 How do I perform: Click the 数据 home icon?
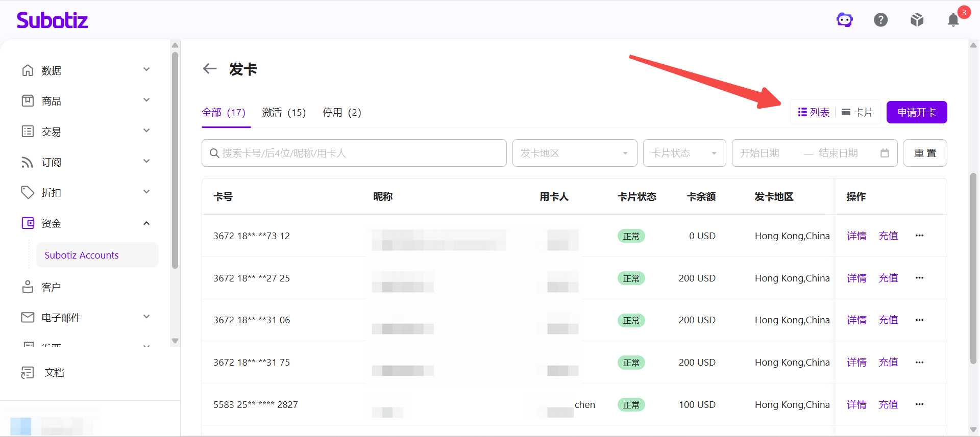pos(28,70)
